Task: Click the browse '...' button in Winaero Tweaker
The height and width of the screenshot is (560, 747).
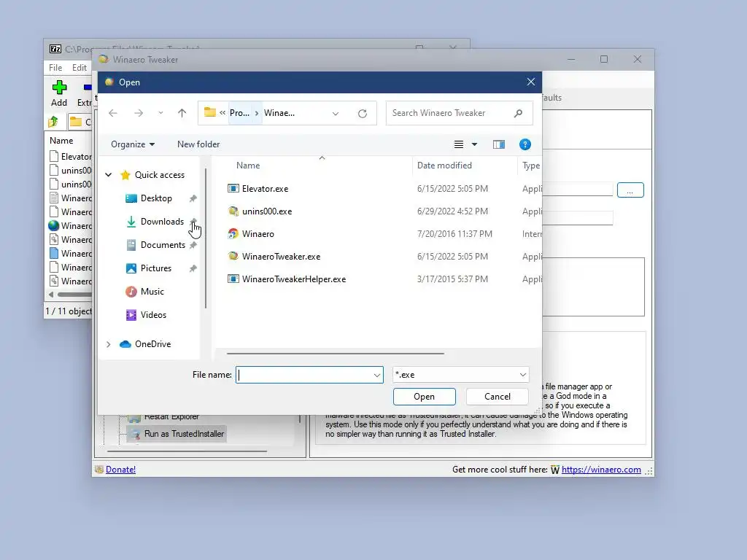Action: tap(630, 190)
